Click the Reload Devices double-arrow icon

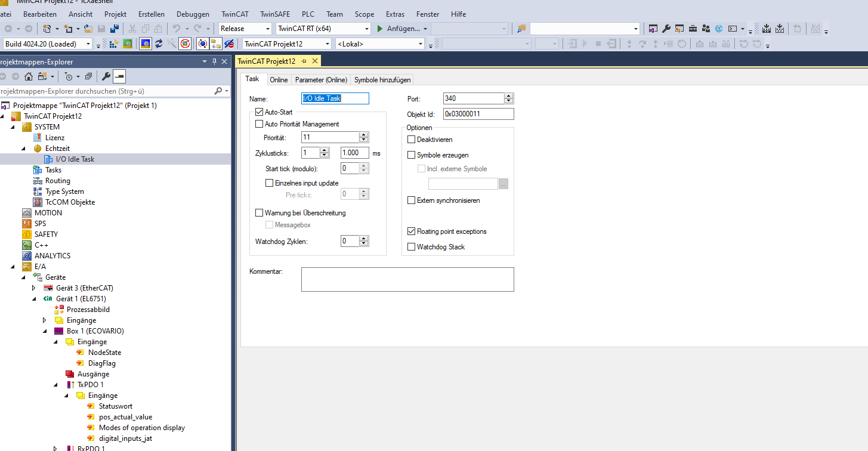[x=159, y=44]
